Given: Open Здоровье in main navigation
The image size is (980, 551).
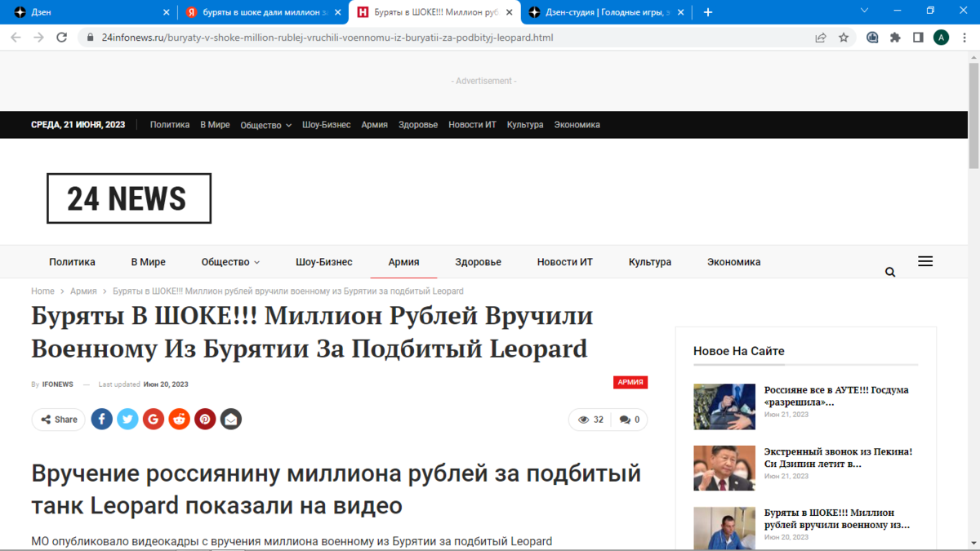Looking at the screenshot, I should tap(479, 262).
